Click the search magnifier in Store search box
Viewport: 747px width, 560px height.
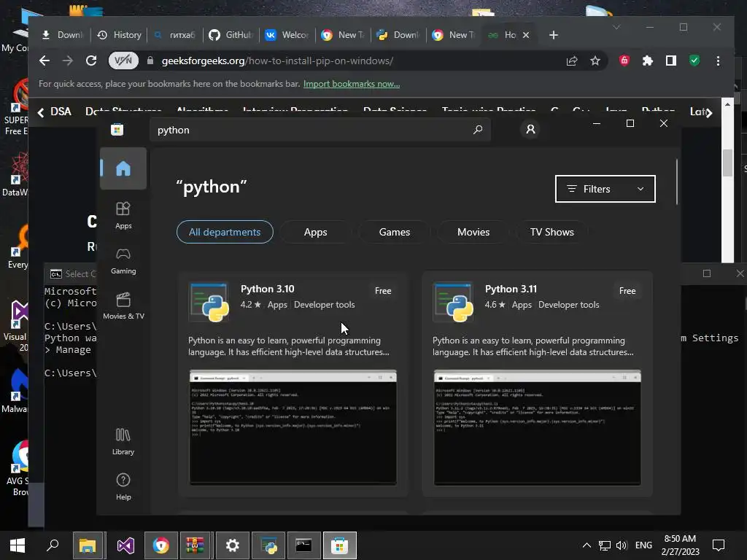[x=477, y=130]
